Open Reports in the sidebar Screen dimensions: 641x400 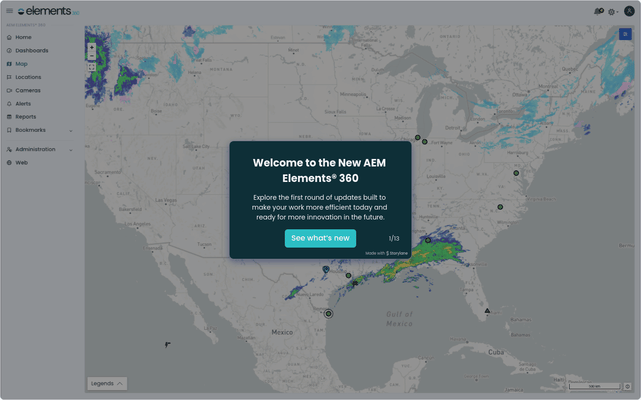[25, 116]
